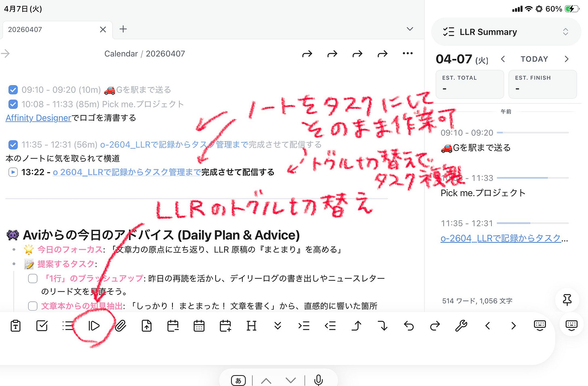Tap the TODAY button in the summary panel
This screenshot has width=588, height=386.
point(534,58)
